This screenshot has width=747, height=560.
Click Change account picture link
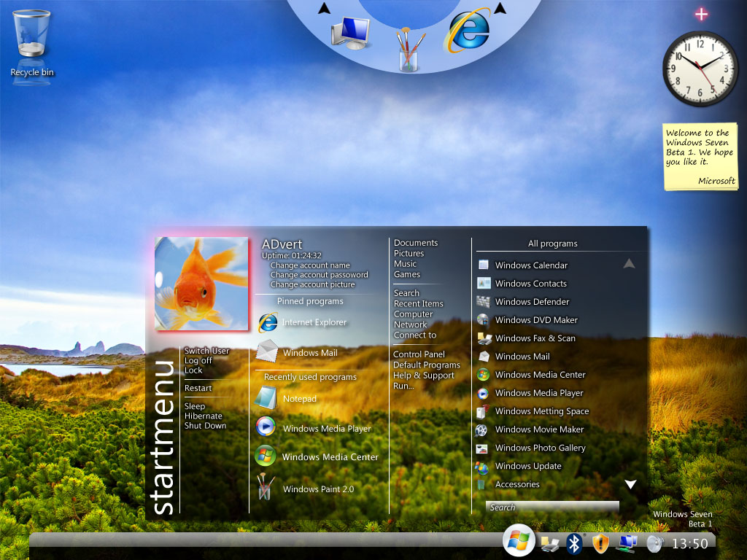(x=312, y=284)
